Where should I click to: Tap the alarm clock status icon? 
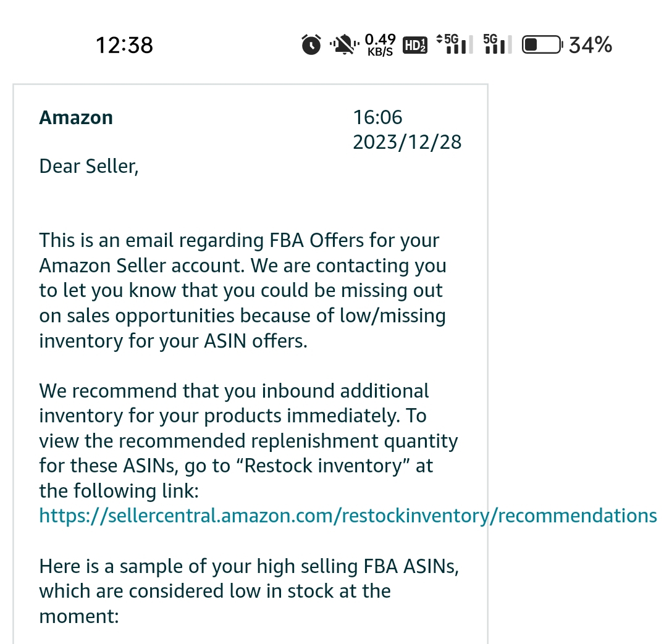pos(311,44)
